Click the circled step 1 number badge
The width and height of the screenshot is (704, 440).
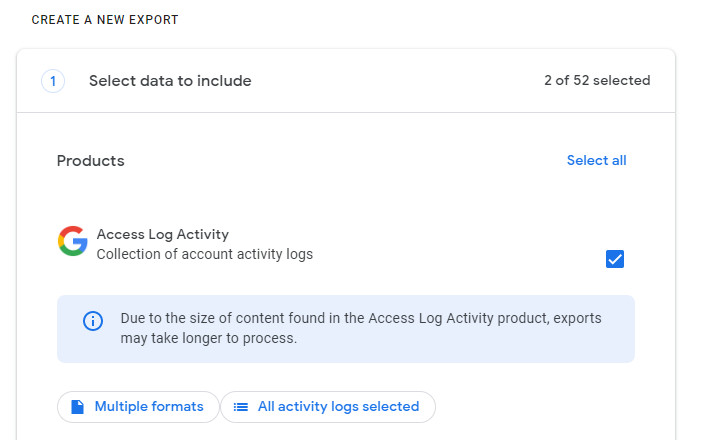53,81
